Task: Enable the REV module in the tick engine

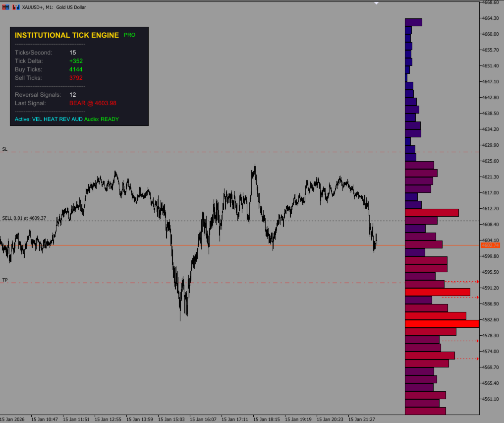Action: click(64, 119)
